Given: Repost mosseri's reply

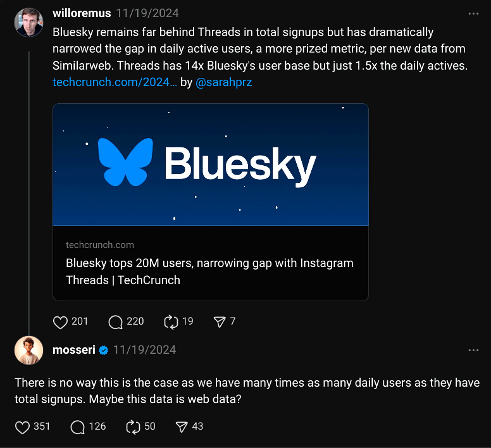Looking at the screenshot, I should point(133,427).
